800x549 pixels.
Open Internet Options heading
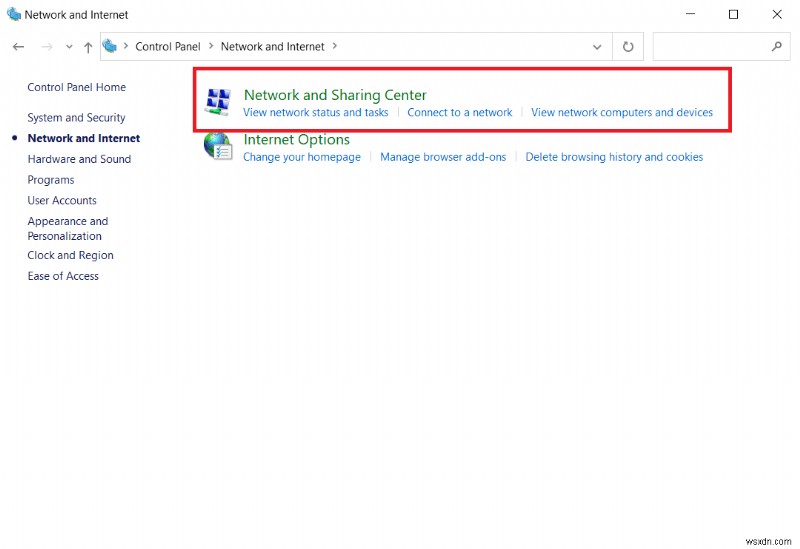(x=296, y=139)
